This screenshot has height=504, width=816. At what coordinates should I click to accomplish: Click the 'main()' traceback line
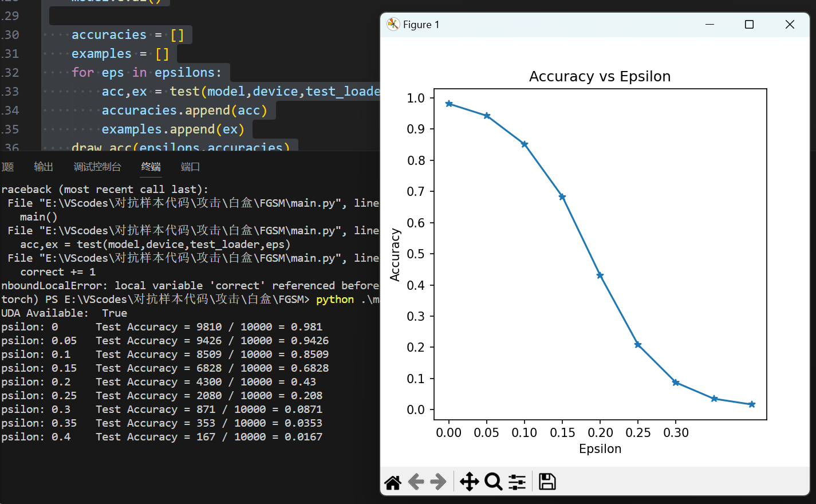click(39, 217)
